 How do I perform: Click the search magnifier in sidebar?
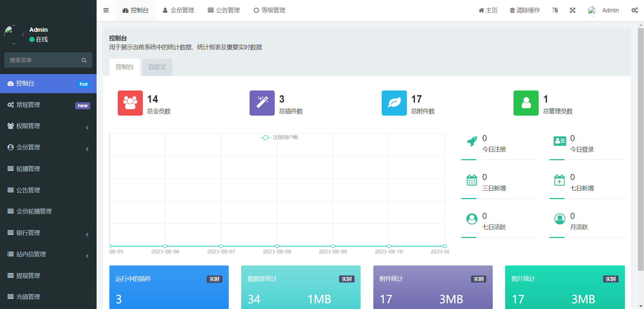pos(84,60)
